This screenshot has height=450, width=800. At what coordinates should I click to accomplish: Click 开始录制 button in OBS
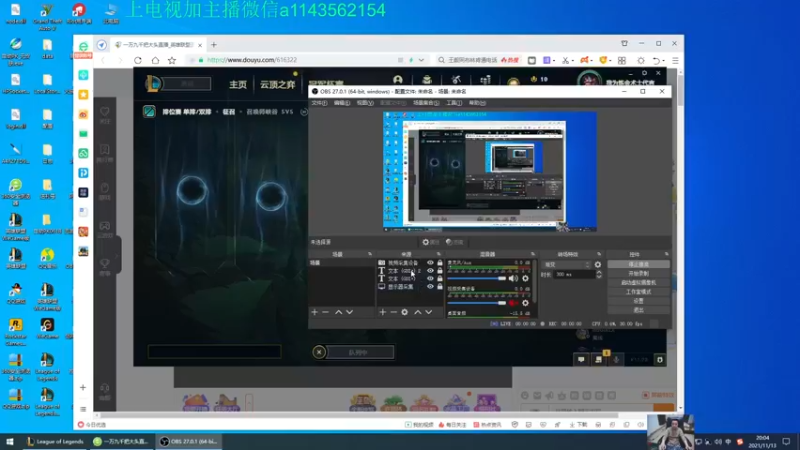click(638, 273)
